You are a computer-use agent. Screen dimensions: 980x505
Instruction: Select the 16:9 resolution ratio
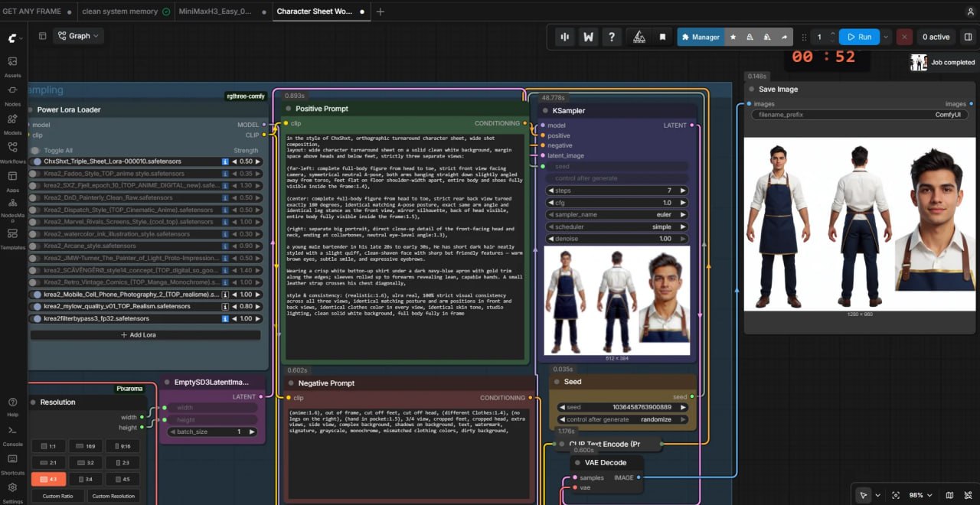point(86,446)
